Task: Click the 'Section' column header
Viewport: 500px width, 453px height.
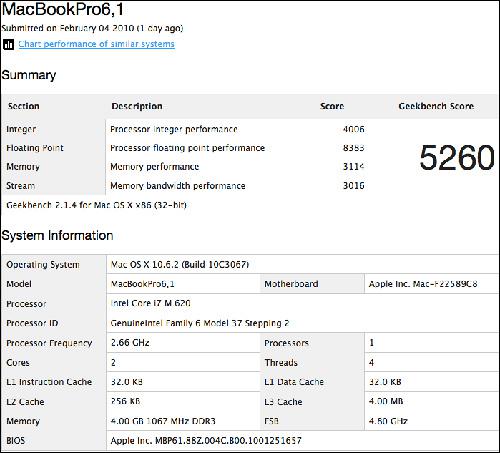Action: click(24, 106)
